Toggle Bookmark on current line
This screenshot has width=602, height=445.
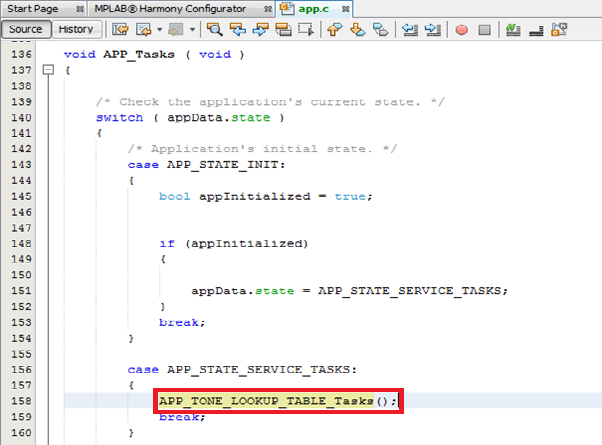click(x=379, y=30)
